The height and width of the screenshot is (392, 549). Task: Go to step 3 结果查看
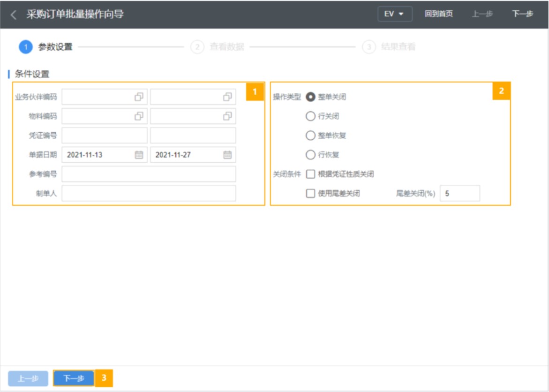tap(389, 47)
